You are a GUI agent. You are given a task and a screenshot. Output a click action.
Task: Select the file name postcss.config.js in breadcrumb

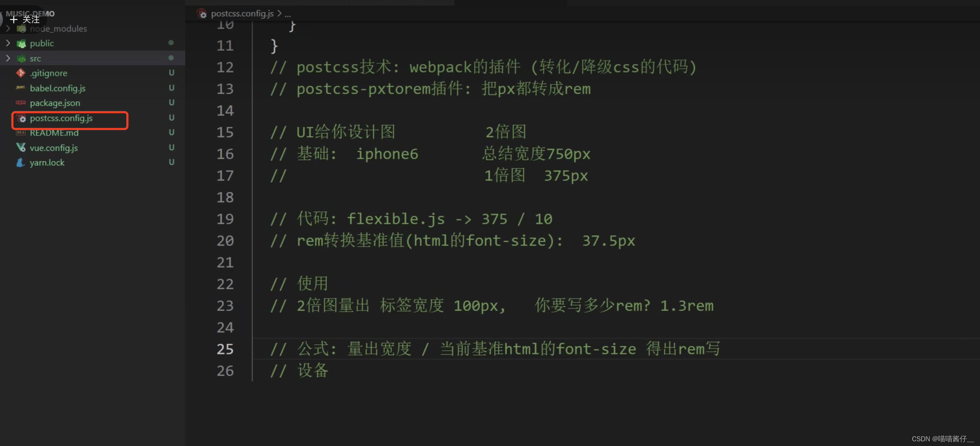242,13
